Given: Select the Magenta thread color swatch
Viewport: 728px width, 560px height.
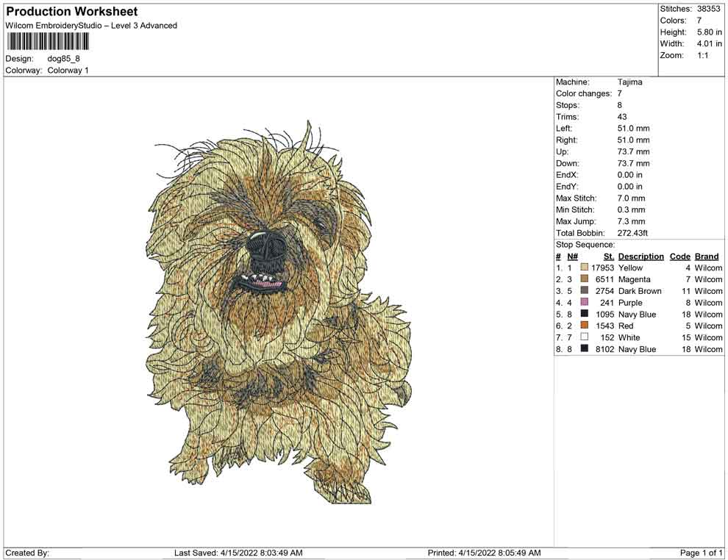Looking at the screenshot, I should click(585, 279).
